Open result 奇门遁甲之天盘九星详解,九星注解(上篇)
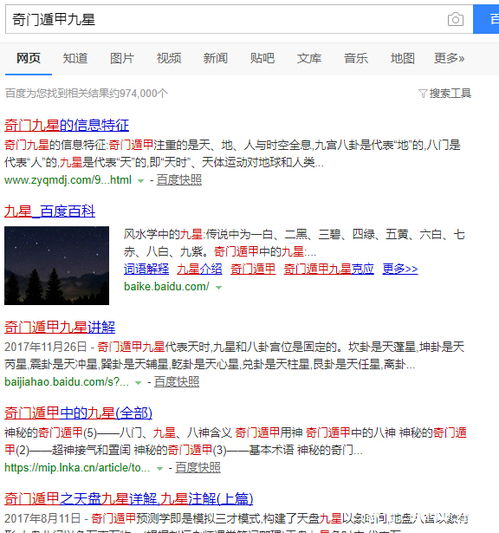This screenshot has height=533, width=499. pos(129,499)
